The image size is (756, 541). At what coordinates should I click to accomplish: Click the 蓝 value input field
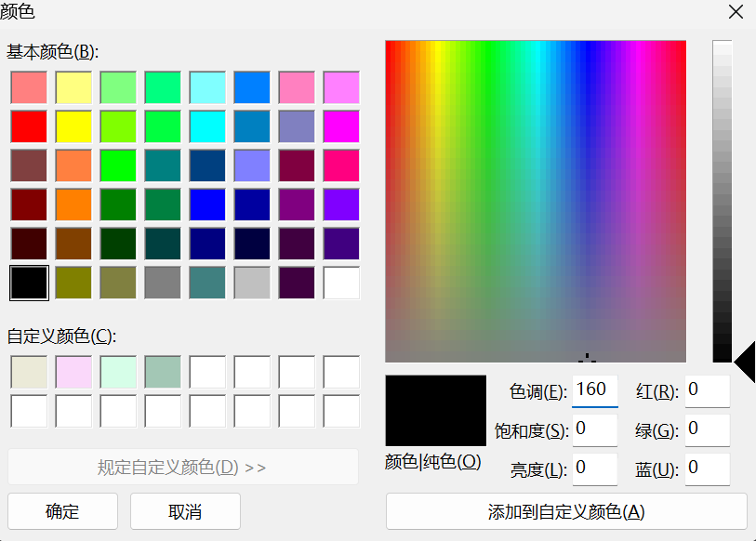point(707,468)
